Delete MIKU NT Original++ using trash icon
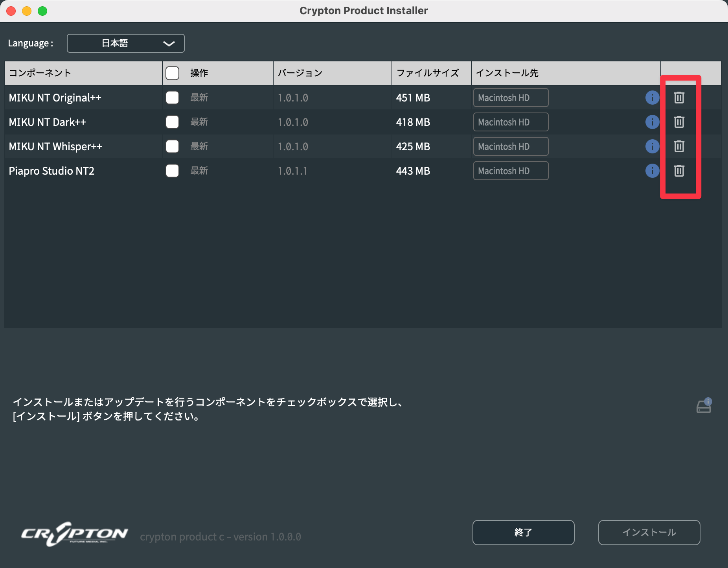 coord(679,98)
